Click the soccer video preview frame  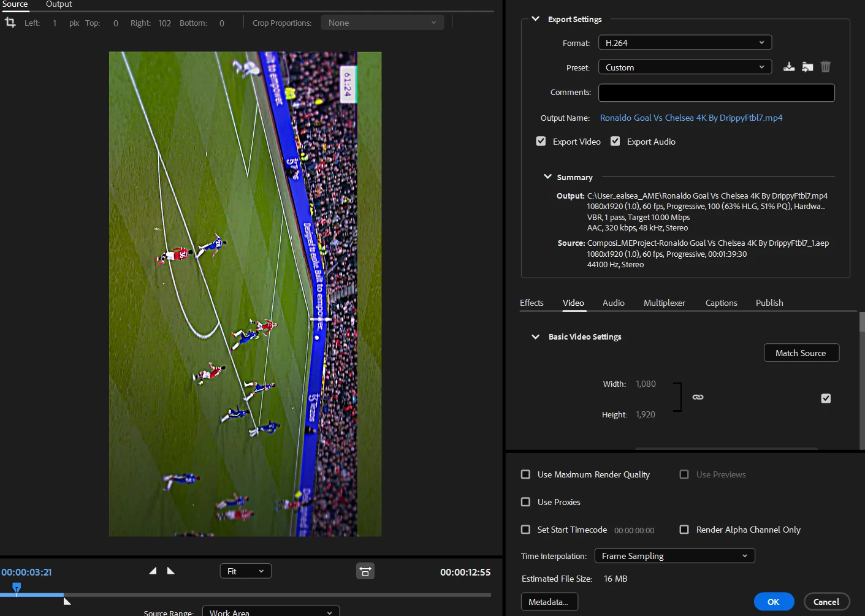click(245, 294)
